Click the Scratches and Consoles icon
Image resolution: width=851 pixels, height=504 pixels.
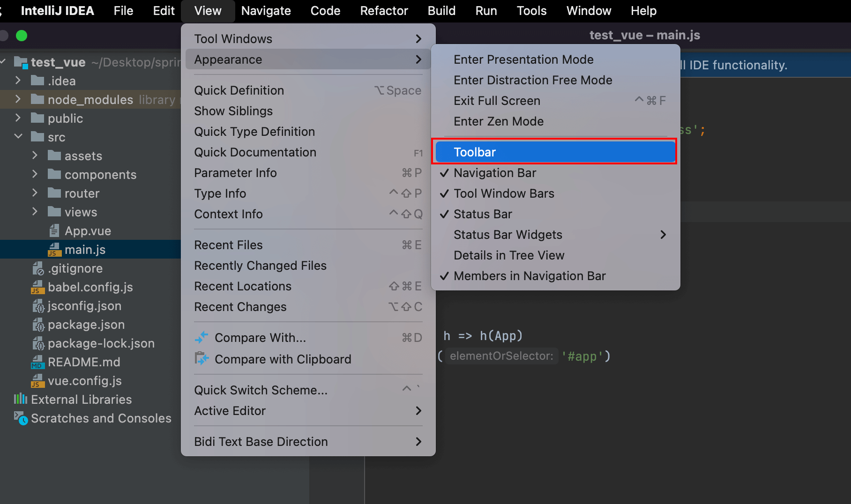pos(21,418)
